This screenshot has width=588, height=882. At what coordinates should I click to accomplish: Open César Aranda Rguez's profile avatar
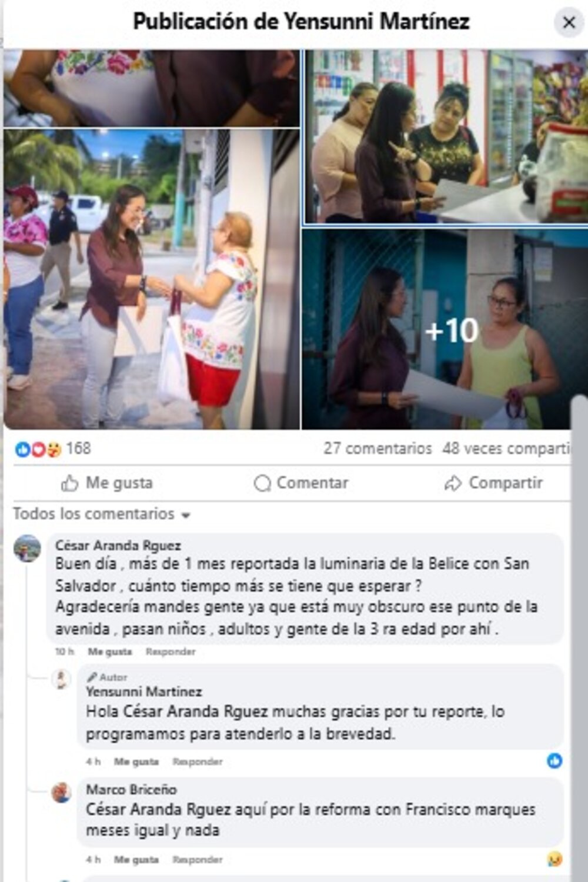click(28, 549)
